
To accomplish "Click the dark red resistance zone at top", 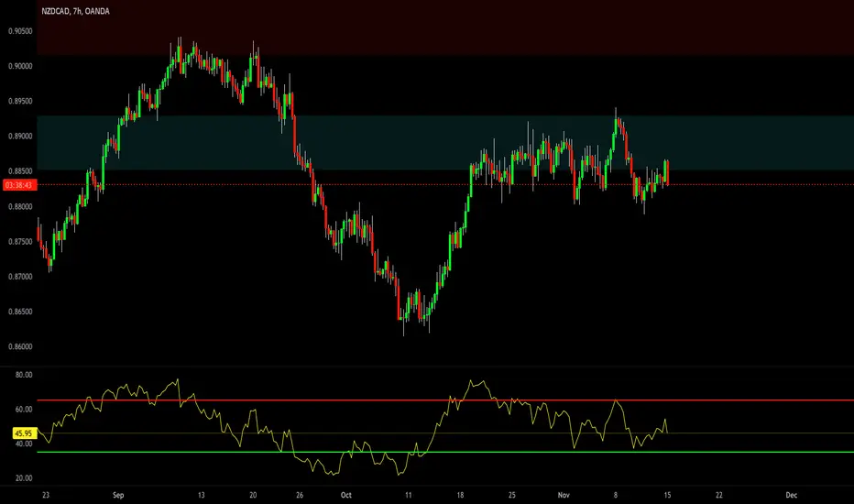I will tap(445, 27).
